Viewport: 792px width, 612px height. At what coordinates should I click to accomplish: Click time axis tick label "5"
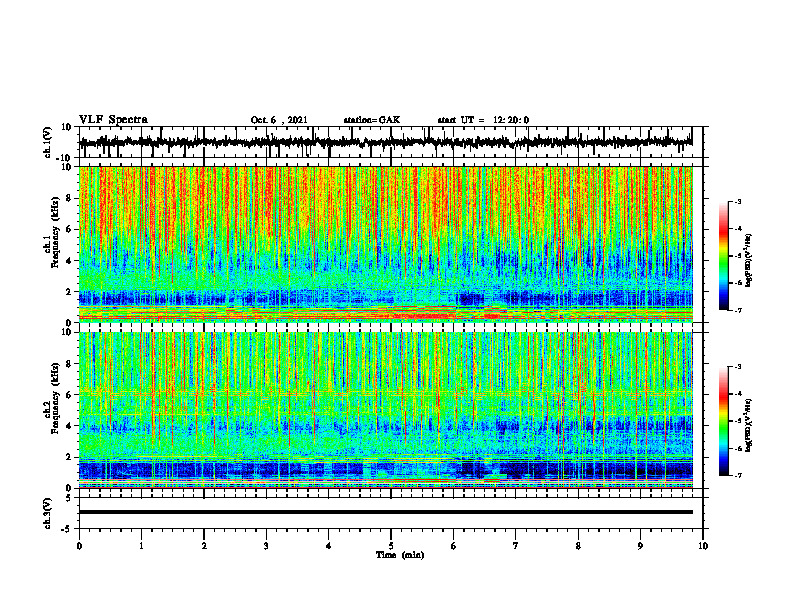point(391,546)
